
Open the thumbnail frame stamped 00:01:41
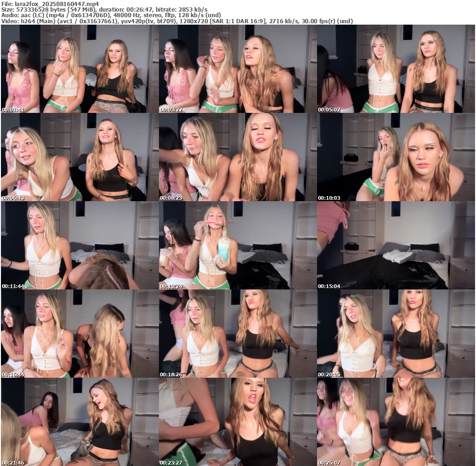coord(80,69)
